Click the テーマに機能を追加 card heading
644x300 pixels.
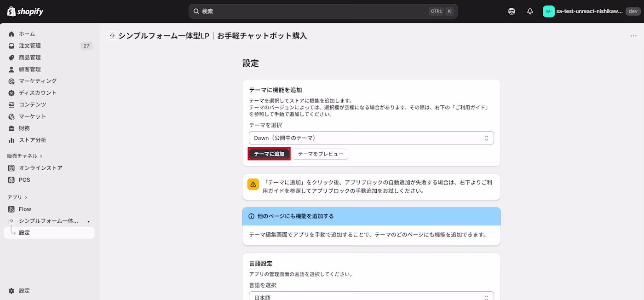pyautogui.click(x=276, y=90)
